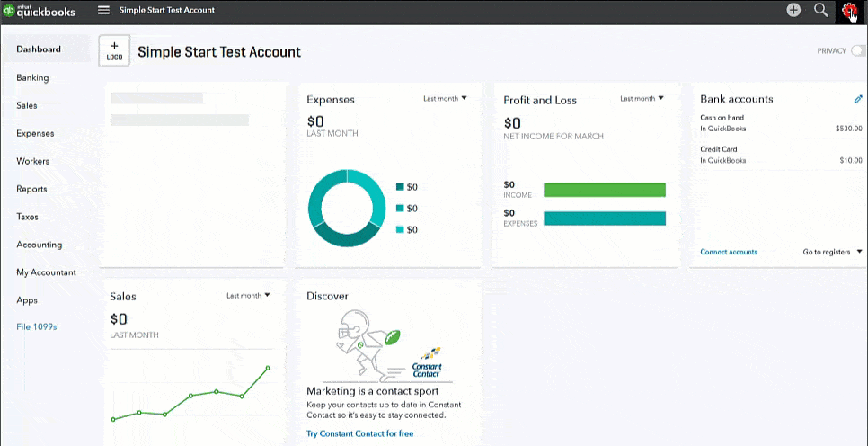Open the File 1099s link
The image size is (868, 446).
(37, 327)
